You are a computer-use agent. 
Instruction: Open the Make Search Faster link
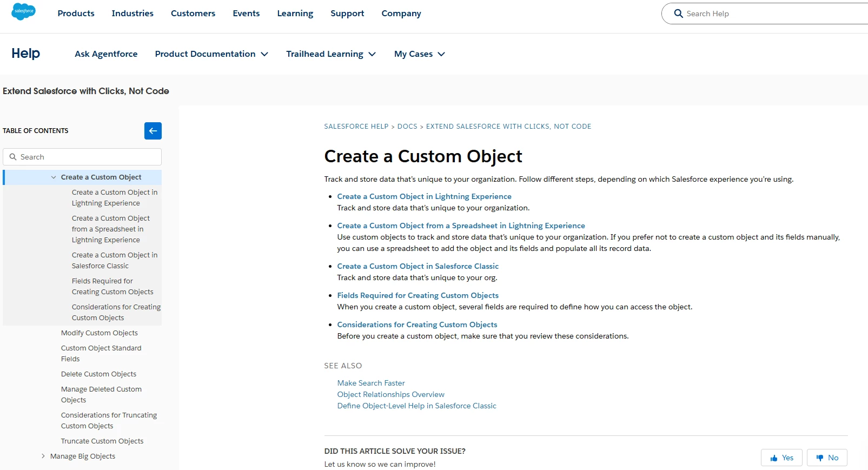pos(371,383)
